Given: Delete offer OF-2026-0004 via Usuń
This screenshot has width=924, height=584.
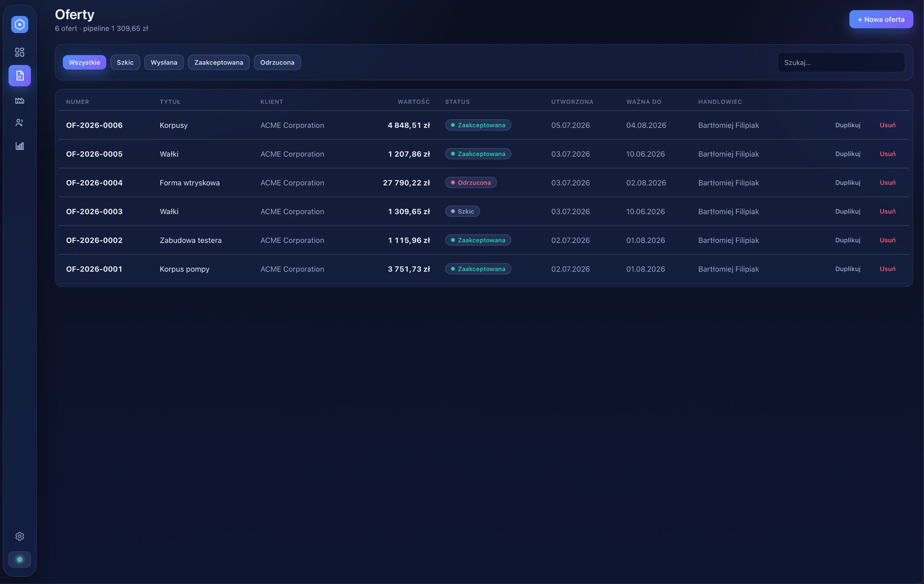Looking at the screenshot, I should [x=887, y=182].
